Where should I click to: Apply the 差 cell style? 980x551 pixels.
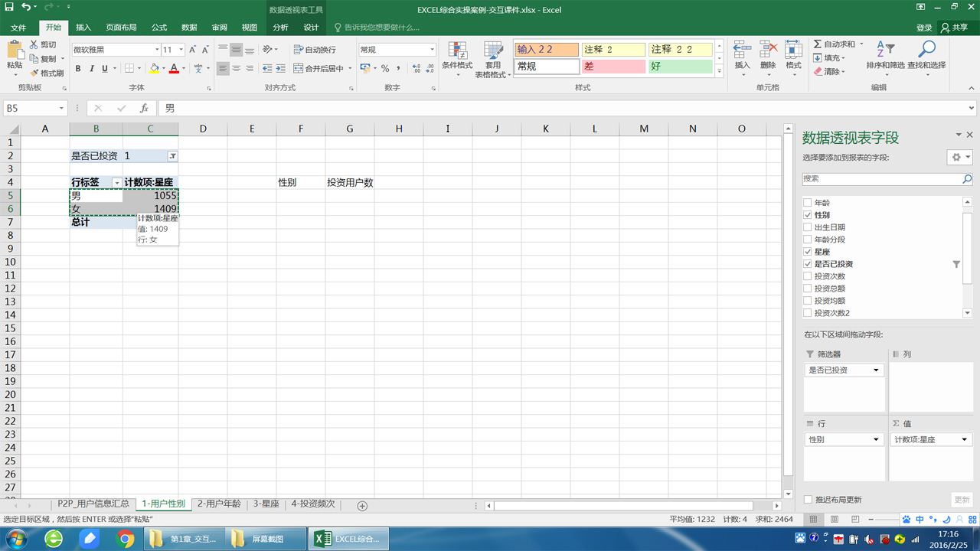tap(613, 67)
